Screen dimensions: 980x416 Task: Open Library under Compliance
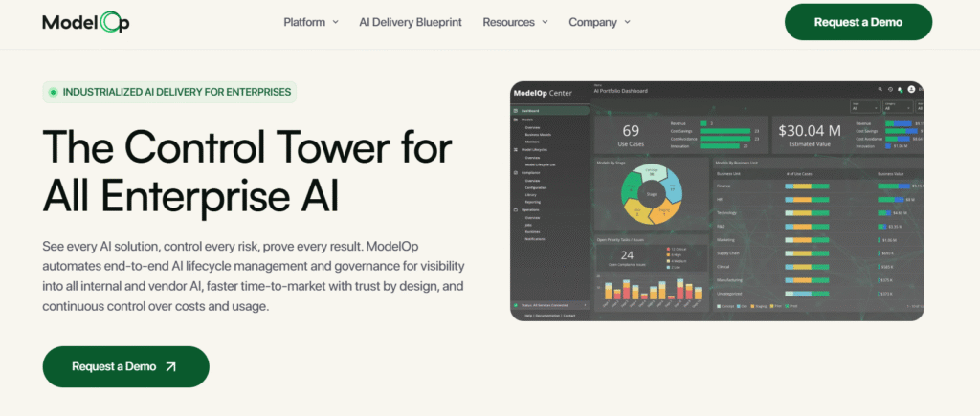[530, 195]
